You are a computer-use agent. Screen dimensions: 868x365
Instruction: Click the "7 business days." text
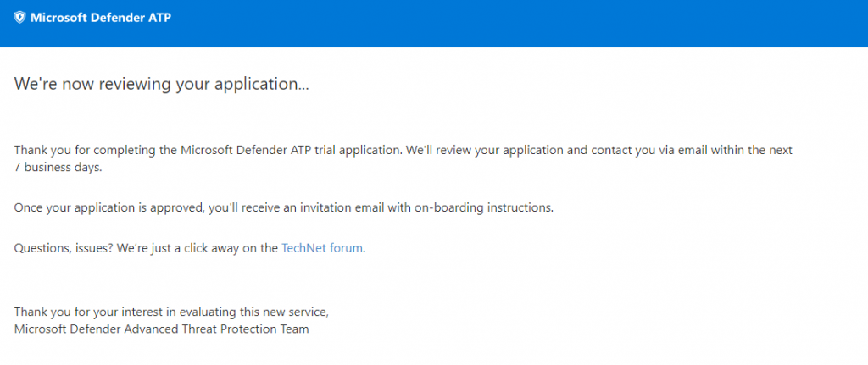point(58,168)
